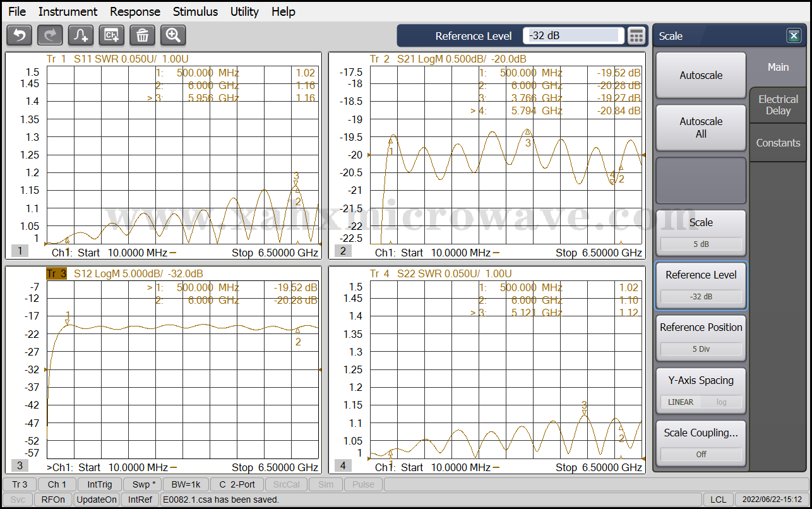Add a new channel window icon
The width and height of the screenshot is (812, 509).
112,35
